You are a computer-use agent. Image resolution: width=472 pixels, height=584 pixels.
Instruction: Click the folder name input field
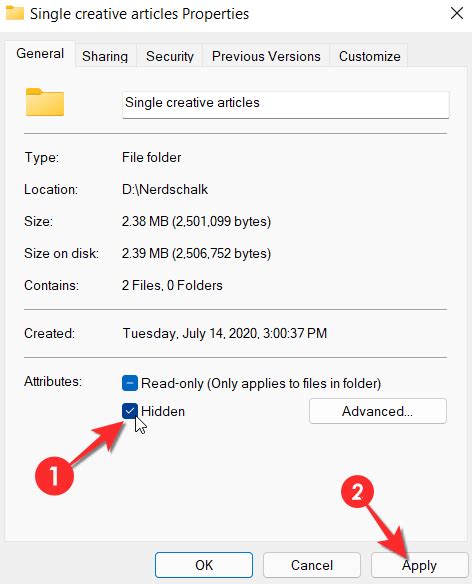tap(286, 105)
